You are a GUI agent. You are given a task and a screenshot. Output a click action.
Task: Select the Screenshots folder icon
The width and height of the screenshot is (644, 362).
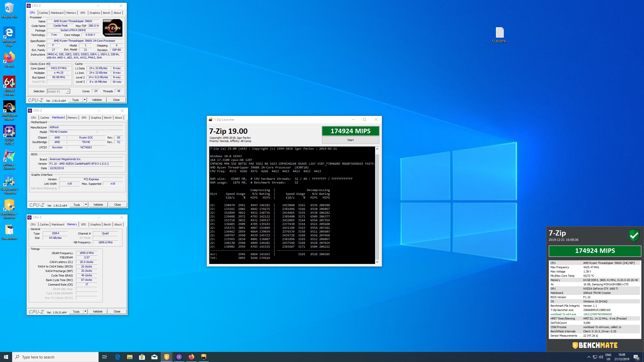click(x=9, y=232)
